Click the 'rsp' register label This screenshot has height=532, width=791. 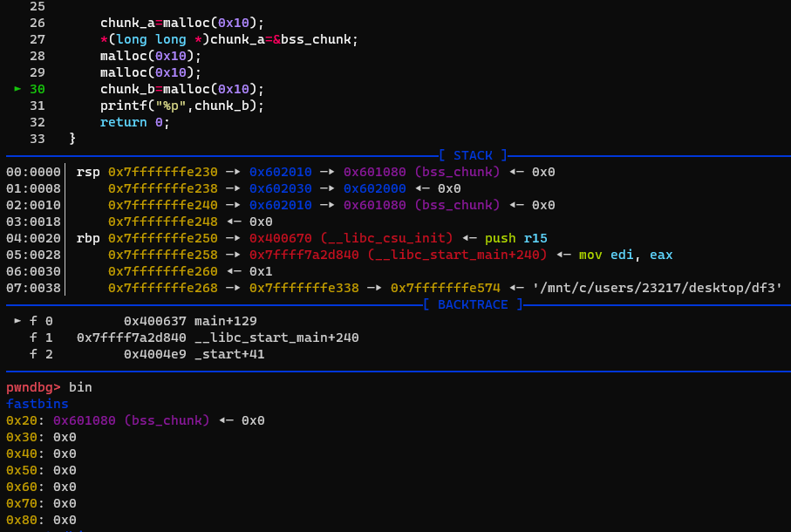pos(88,172)
